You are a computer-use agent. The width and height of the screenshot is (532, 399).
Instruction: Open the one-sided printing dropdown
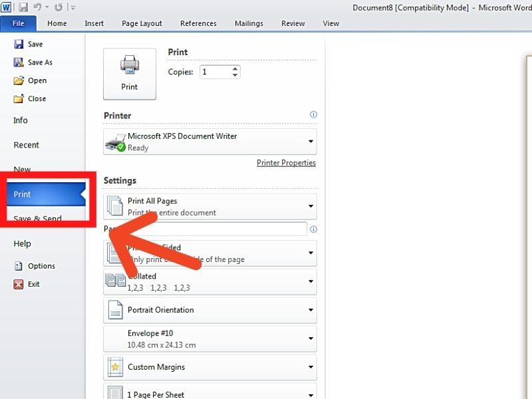pos(210,253)
